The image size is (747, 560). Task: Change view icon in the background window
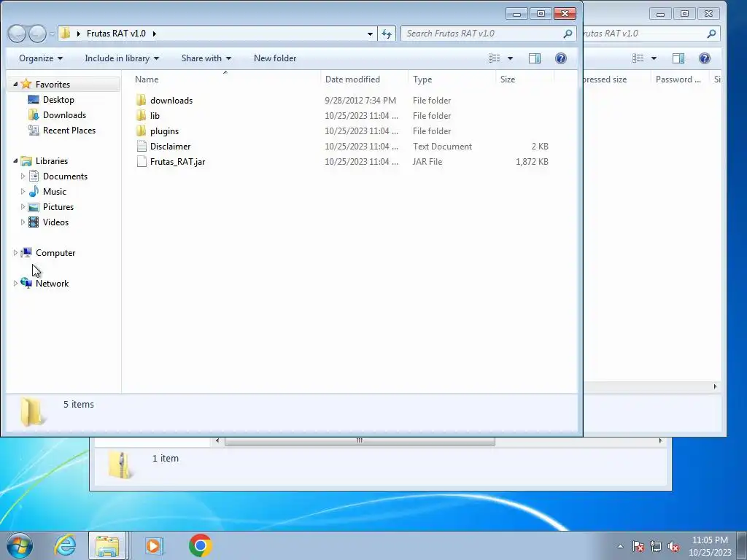click(638, 58)
